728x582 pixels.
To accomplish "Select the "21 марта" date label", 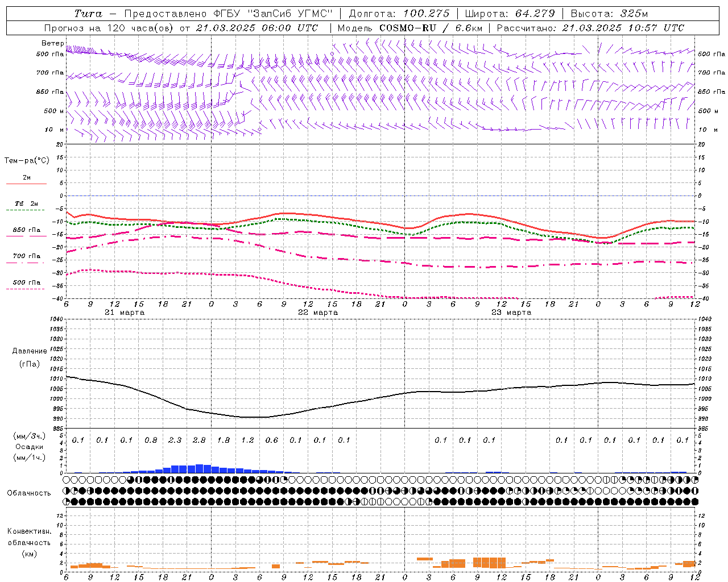I will (x=125, y=313).
